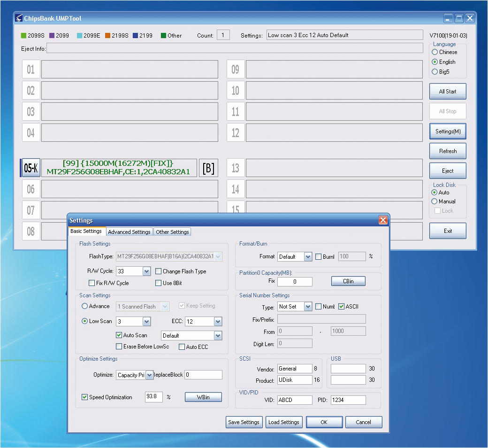Open the Format Default dropdown
The height and width of the screenshot is (448, 488).
point(308,257)
